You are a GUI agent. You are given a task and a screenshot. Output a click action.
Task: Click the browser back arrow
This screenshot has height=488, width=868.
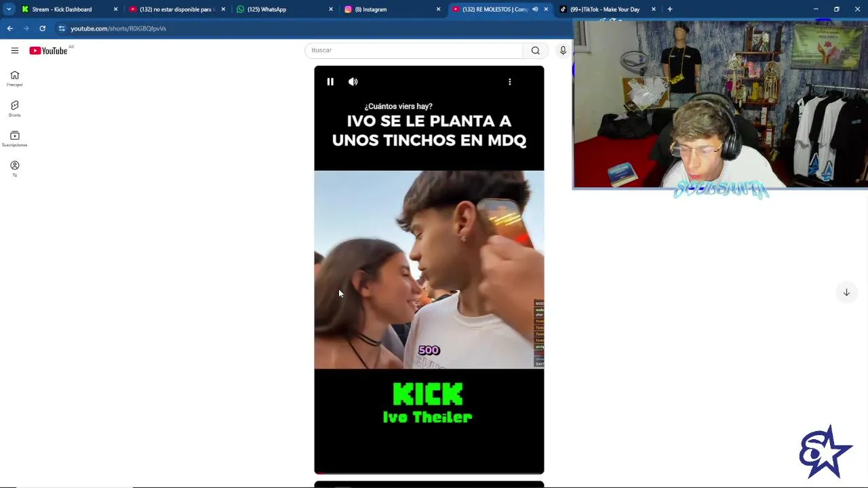(x=9, y=28)
